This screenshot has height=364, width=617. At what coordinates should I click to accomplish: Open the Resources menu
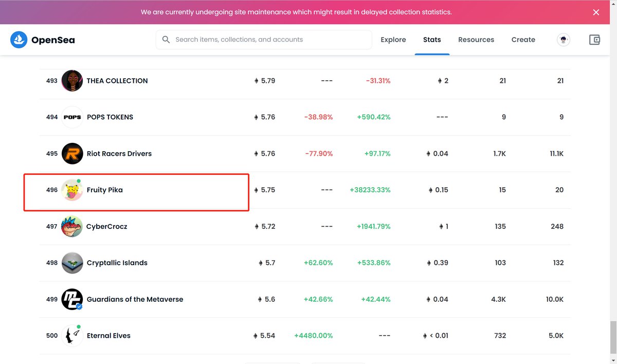[x=476, y=40]
